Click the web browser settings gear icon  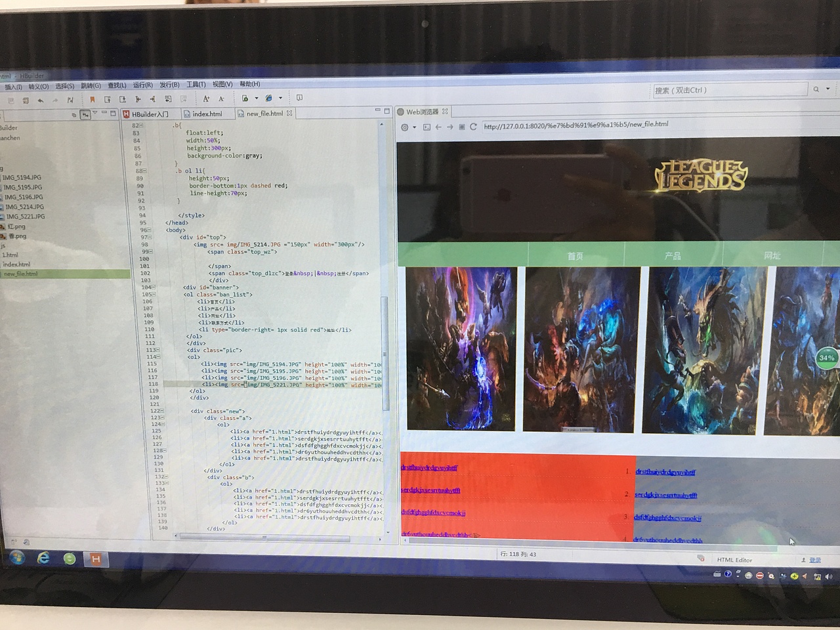pyautogui.click(x=405, y=127)
